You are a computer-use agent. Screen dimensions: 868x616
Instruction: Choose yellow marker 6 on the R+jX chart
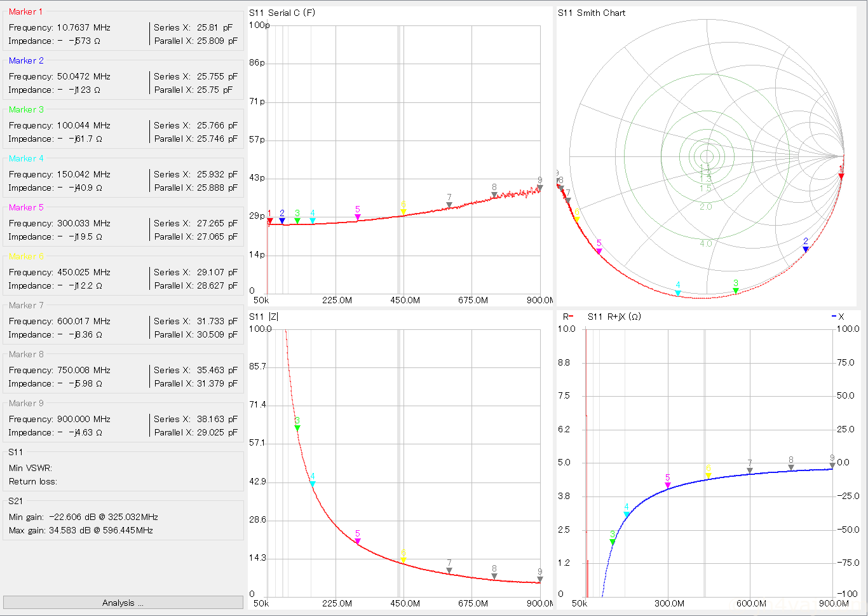709,476
